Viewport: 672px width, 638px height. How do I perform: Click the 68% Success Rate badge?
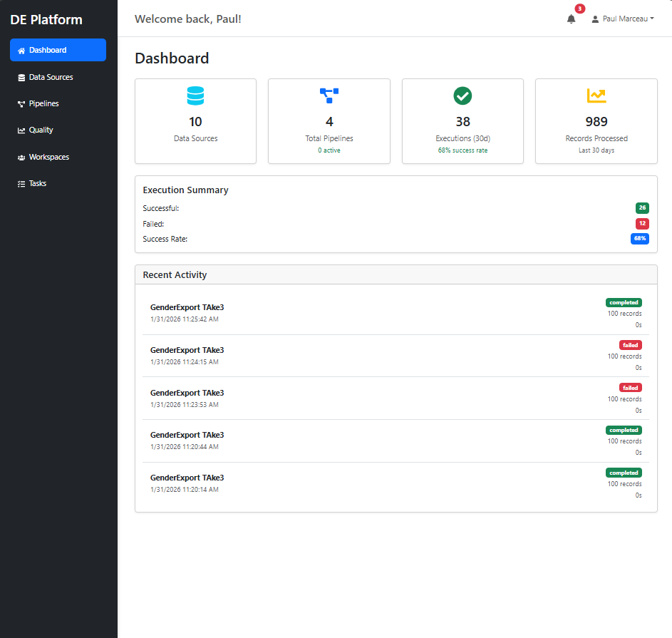(640, 239)
